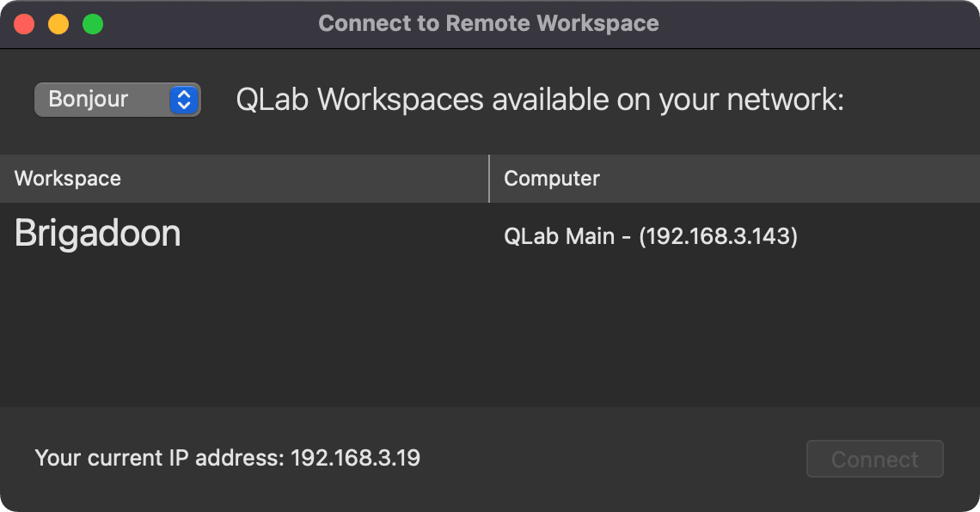Click the Connect to Remote Workspace title bar

point(488,23)
